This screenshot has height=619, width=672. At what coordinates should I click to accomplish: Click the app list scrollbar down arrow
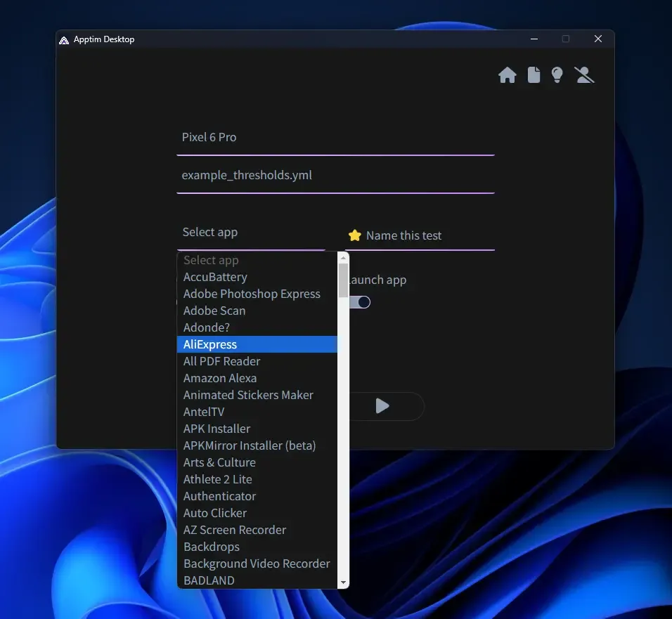coord(343,582)
